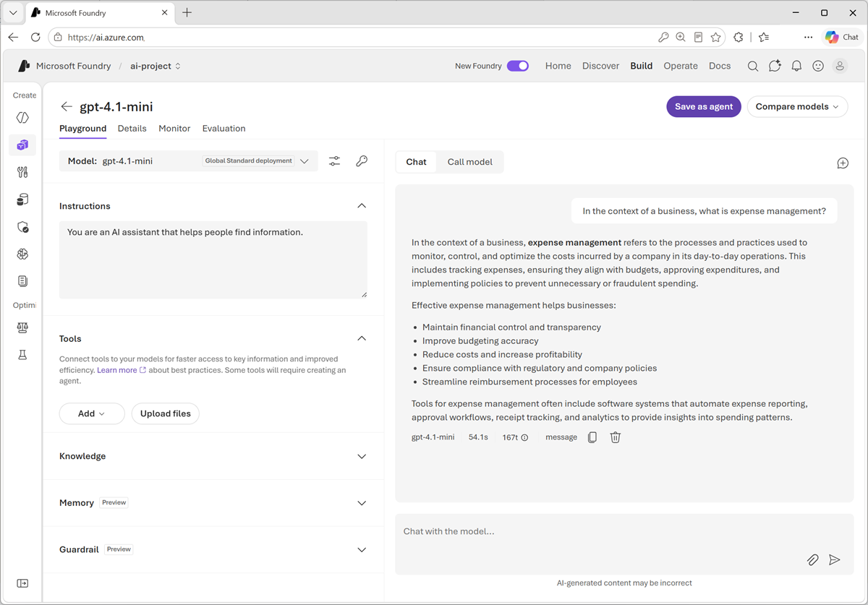Switch to the Evaluation tab
This screenshot has height=605, width=868.
pos(224,129)
